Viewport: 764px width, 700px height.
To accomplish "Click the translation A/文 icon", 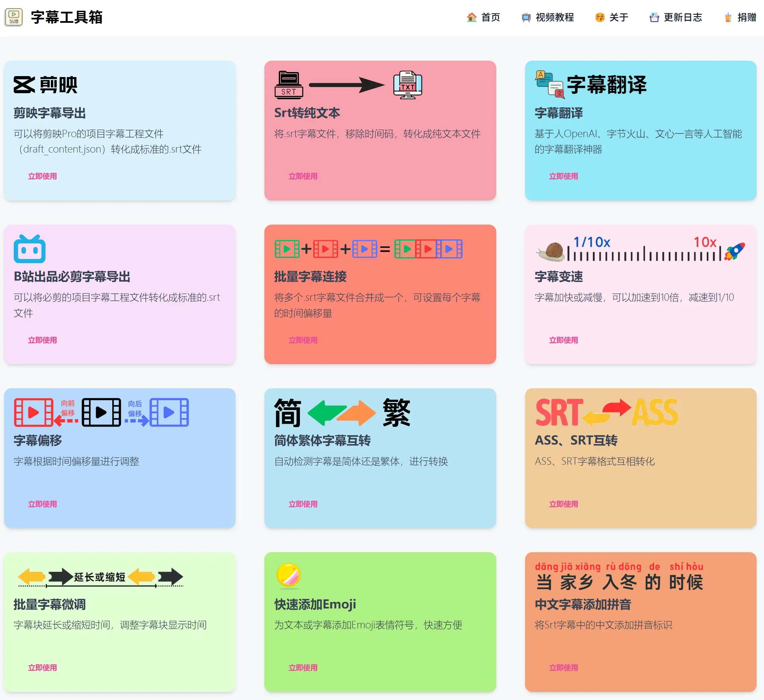I will (x=550, y=85).
